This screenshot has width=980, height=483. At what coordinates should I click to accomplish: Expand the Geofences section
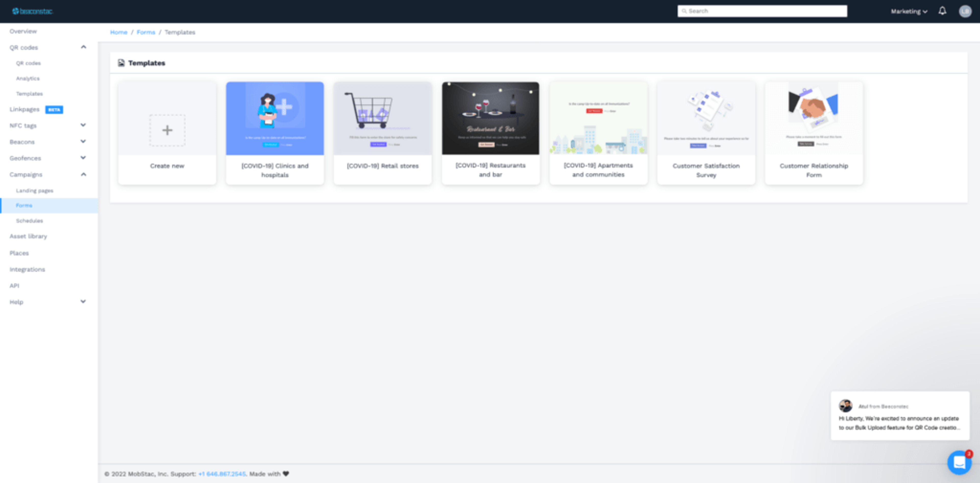pos(83,158)
